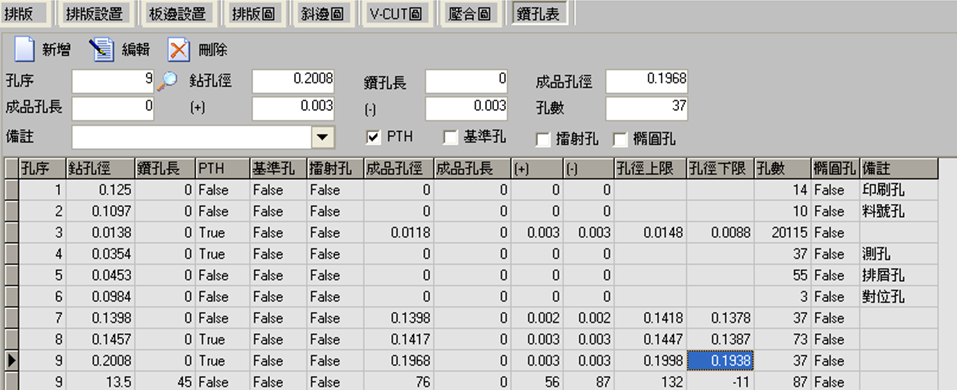Click the 對位孔 remark cell
The height and width of the screenshot is (390, 957).
click(x=898, y=297)
